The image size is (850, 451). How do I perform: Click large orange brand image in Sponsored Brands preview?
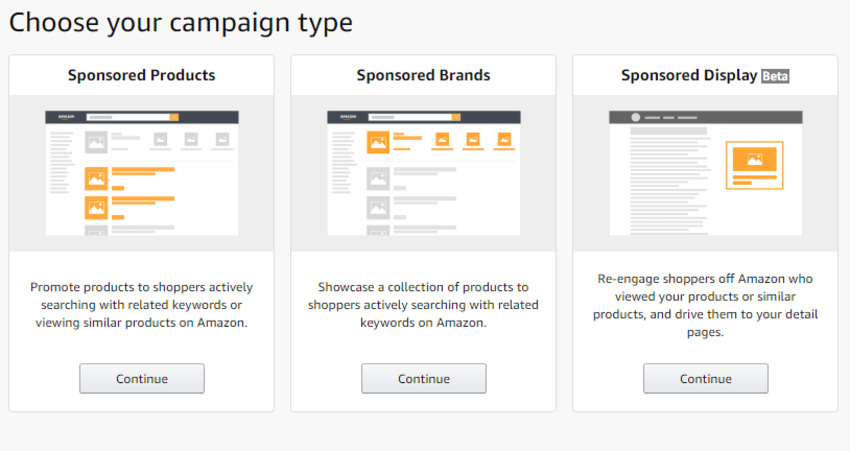(379, 142)
